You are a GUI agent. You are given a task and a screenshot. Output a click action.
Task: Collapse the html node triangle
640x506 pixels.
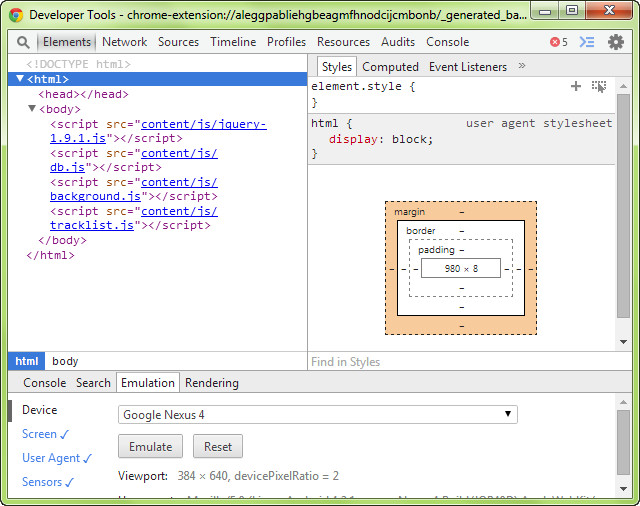[x=20, y=78]
